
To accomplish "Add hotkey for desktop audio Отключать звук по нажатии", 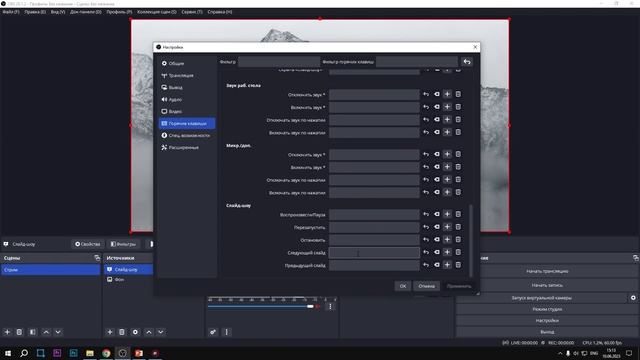I will pos(447,120).
